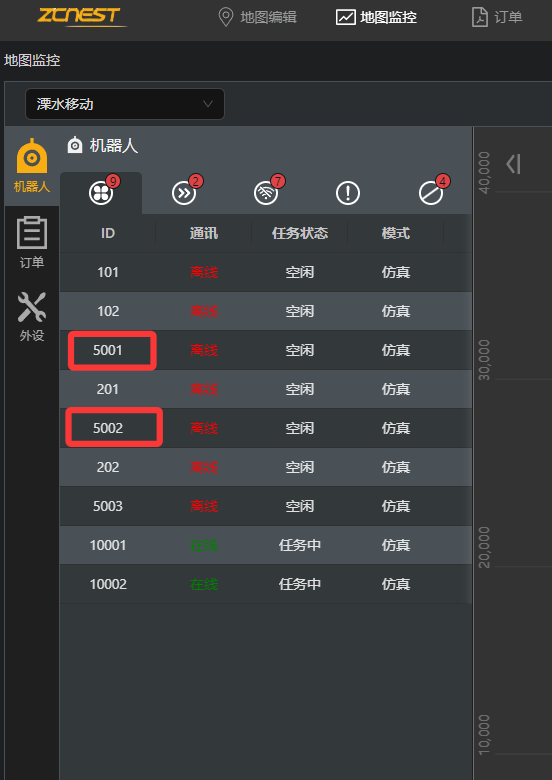The height and width of the screenshot is (780, 552).
Task: Switch to 地图监控 in the top menu
Action: (376, 17)
